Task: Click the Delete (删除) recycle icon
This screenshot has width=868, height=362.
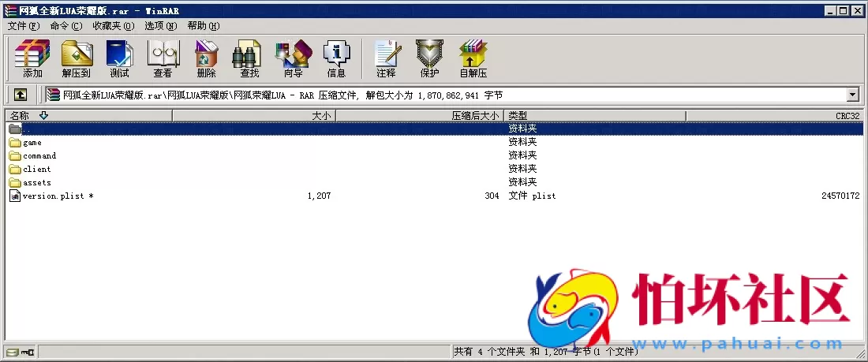Action: (206, 58)
